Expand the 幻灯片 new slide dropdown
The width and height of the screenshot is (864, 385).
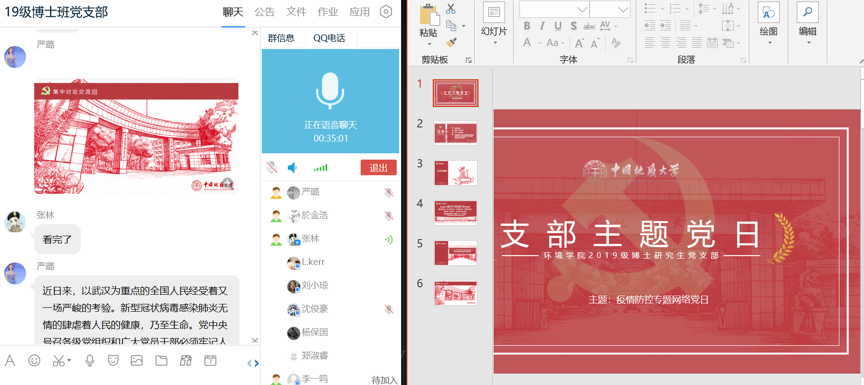click(494, 42)
